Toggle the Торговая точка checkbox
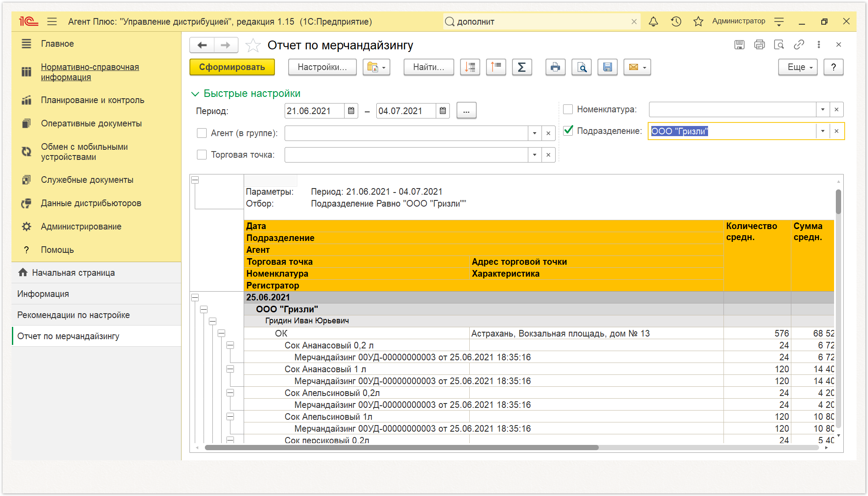The width and height of the screenshot is (868, 496). (202, 155)
